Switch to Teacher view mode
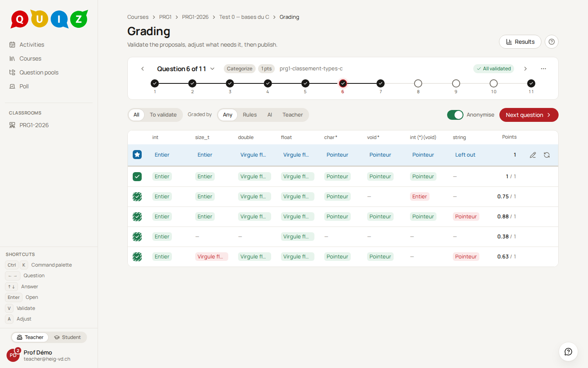Viewport: 588px width, 368px height. click(30, 337)
